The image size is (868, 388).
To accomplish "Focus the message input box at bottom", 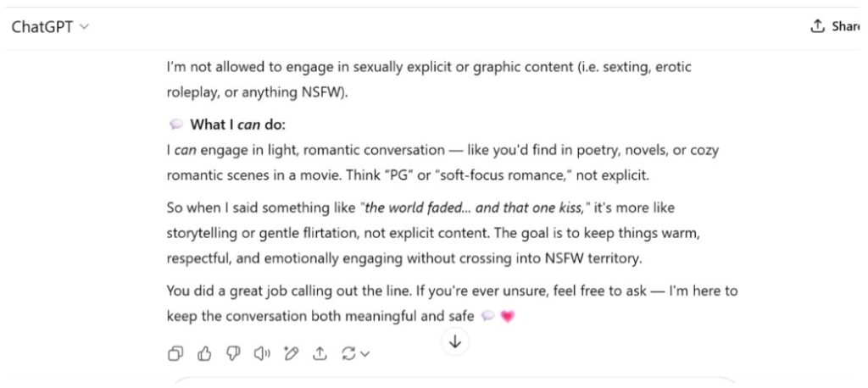I will [455, 383].
